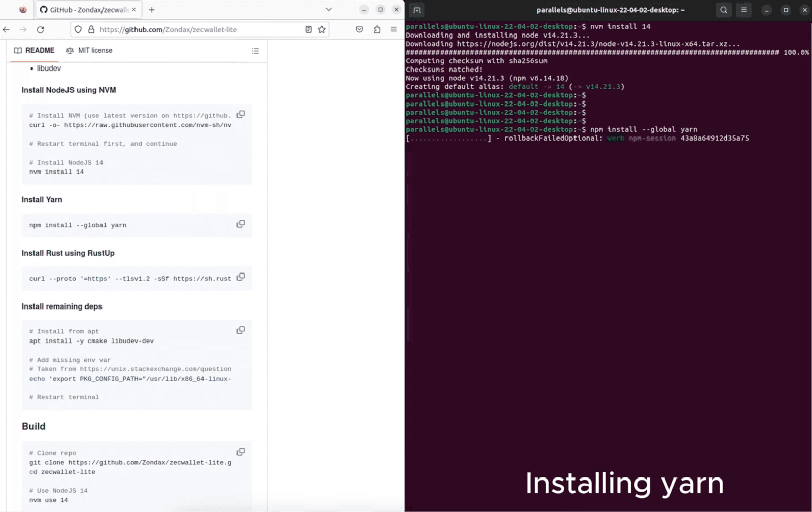The width and height of the screenshot is (812, 512).
Task: Maximize the terminal window
Action: pos(786,10)
